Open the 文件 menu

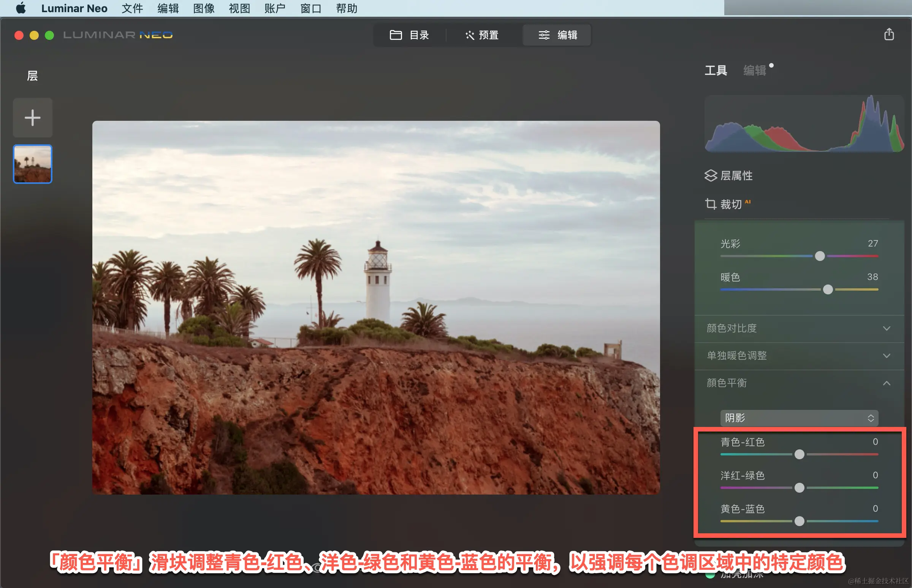[132, 8]
